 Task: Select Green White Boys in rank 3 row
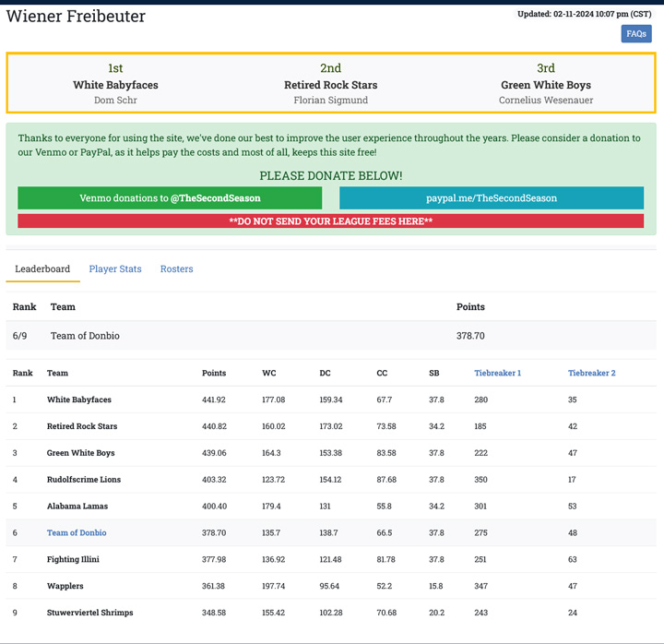pyautogui.click(x=81, y=453)
